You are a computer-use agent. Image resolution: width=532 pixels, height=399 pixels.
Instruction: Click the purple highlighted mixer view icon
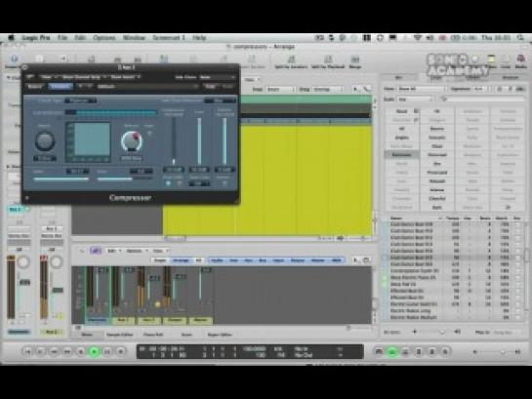(96, 251)
